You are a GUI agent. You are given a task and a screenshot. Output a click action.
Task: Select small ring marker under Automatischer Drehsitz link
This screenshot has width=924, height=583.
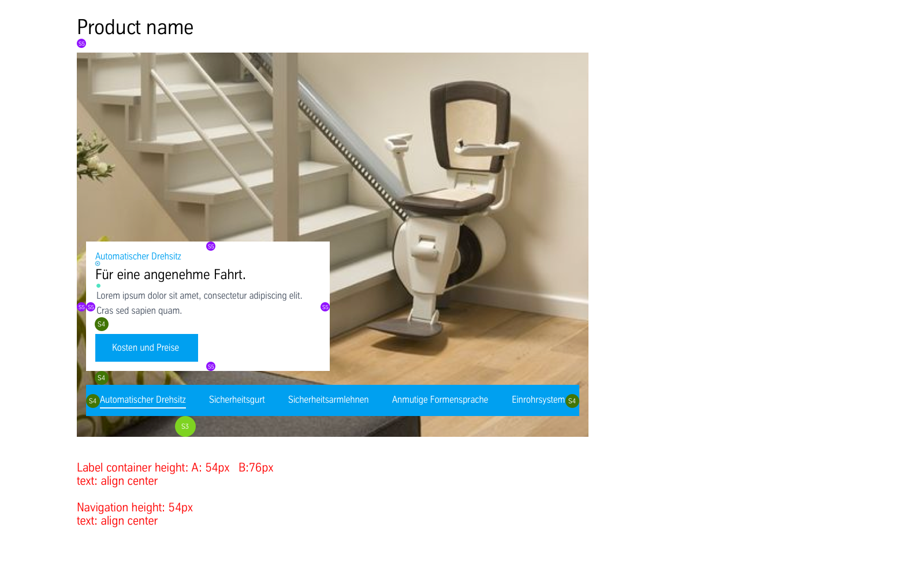pyautogui.click(x=98, y=263)
